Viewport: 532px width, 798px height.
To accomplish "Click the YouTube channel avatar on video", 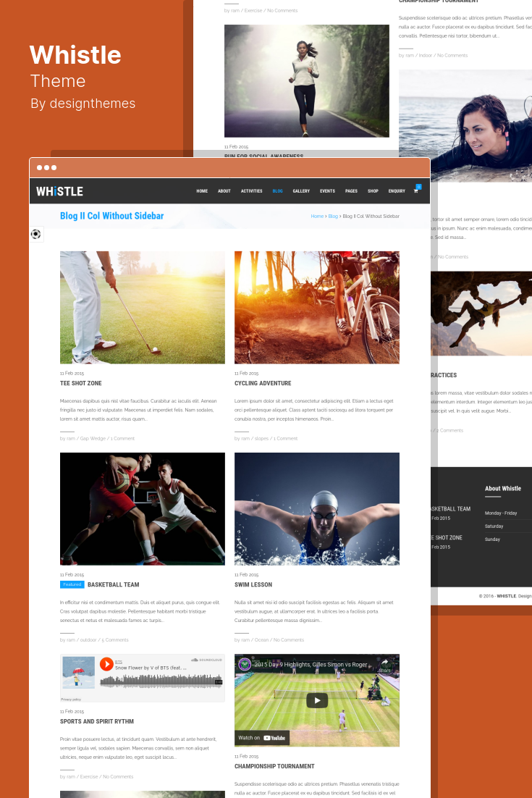I will coord(245,664).
